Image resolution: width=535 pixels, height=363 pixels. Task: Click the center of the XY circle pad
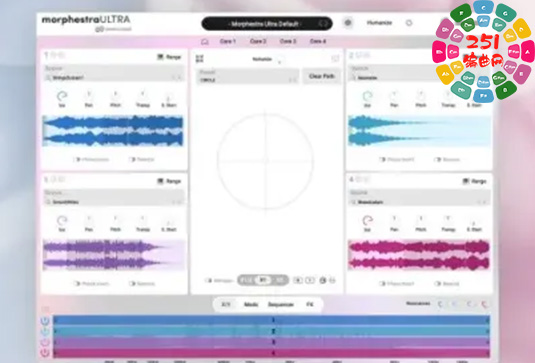tap(265, 161)
